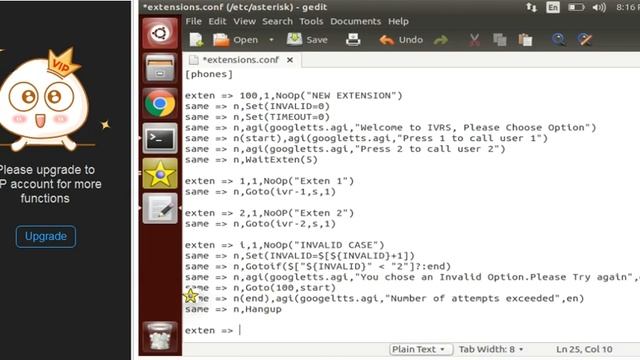Save the extensions.conf file

coord(307,40)
